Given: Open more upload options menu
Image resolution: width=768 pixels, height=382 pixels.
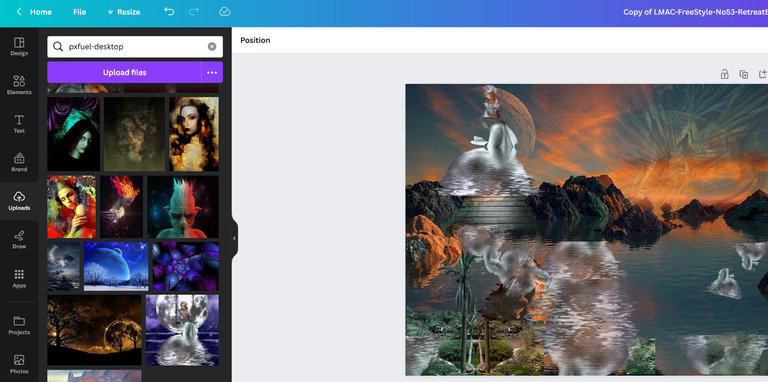Looking at the screenshot, I should 212,72.
